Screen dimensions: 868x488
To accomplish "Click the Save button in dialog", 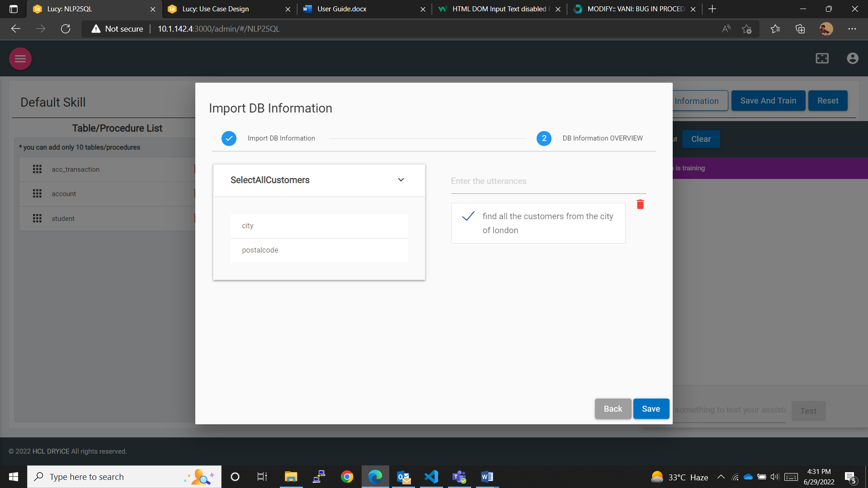I will click(651, 409).
